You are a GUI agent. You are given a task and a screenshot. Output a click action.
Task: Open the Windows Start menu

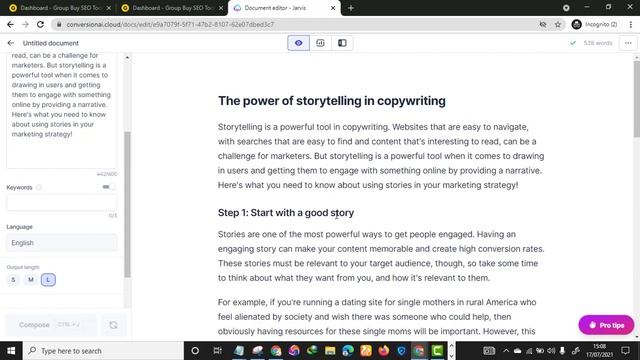(x=11, y=351)
